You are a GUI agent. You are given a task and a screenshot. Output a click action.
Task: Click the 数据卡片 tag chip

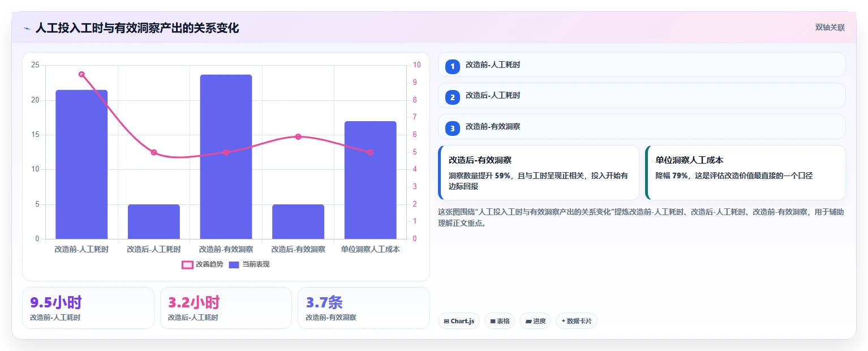click(x=577, y=321)
